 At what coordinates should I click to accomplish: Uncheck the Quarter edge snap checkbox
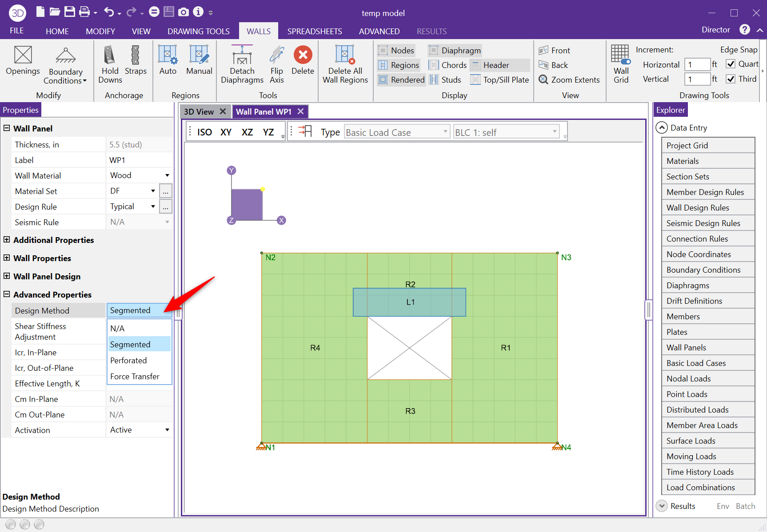pyautogui.click(x=731, y=64)
